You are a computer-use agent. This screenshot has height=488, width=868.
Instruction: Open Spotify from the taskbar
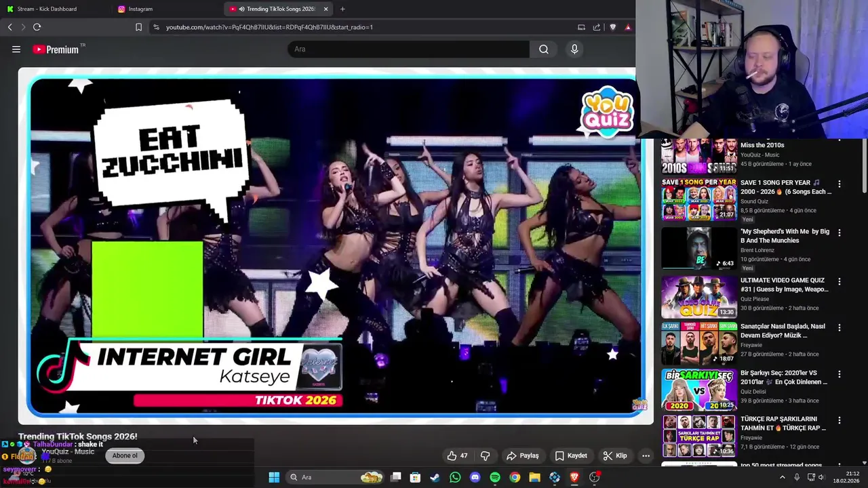[x=495, y=477]
